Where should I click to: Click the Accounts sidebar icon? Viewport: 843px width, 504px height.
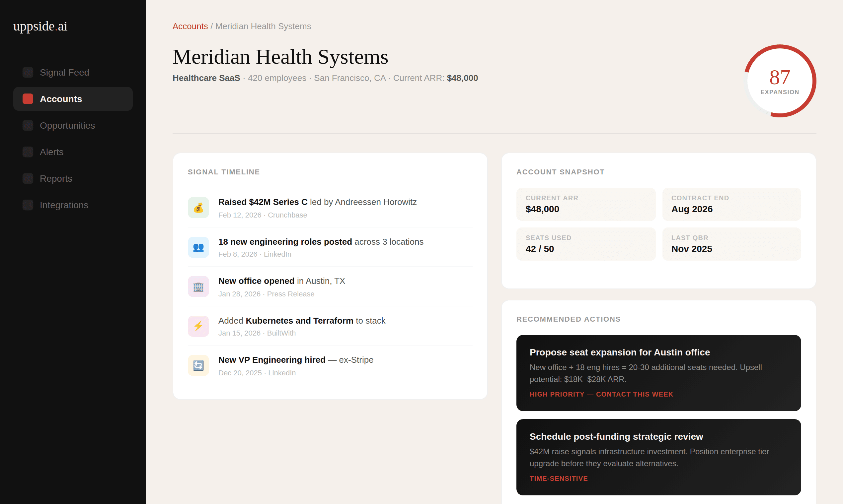[28, 98]
